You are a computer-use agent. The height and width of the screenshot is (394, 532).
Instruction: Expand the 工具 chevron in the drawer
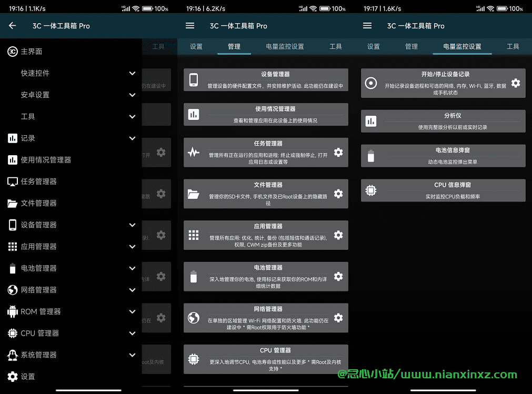132,117
